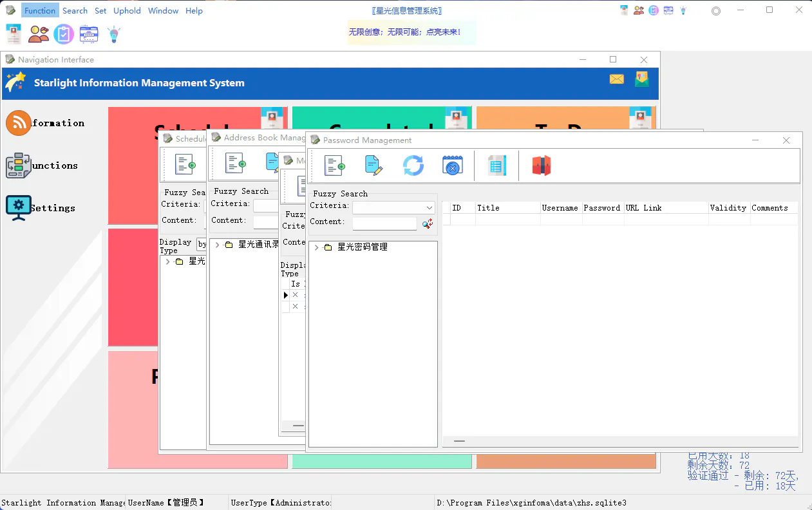Screen dimensions: 812x510
Task: Click the large light bulb icon in main toolbar
Action: (114, 34)
